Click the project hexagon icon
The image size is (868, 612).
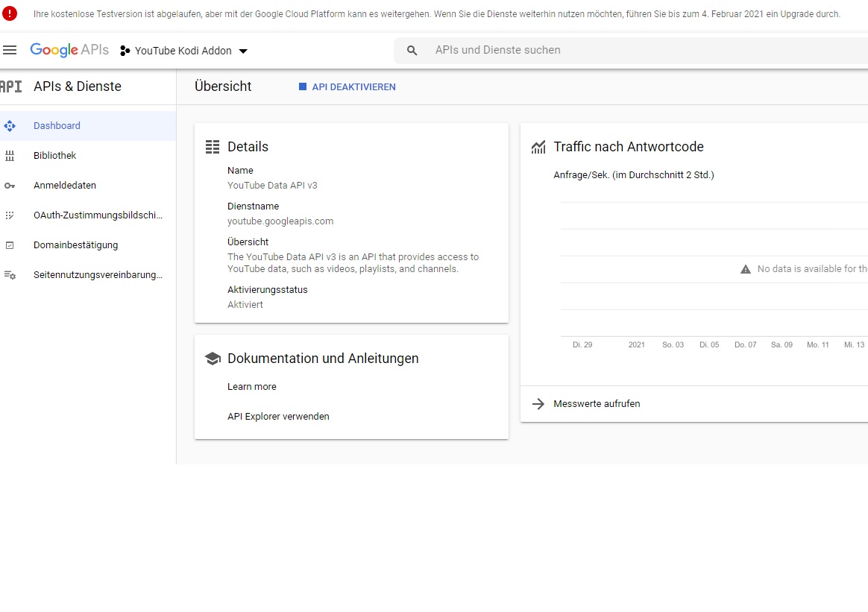[x=125, y=51]
